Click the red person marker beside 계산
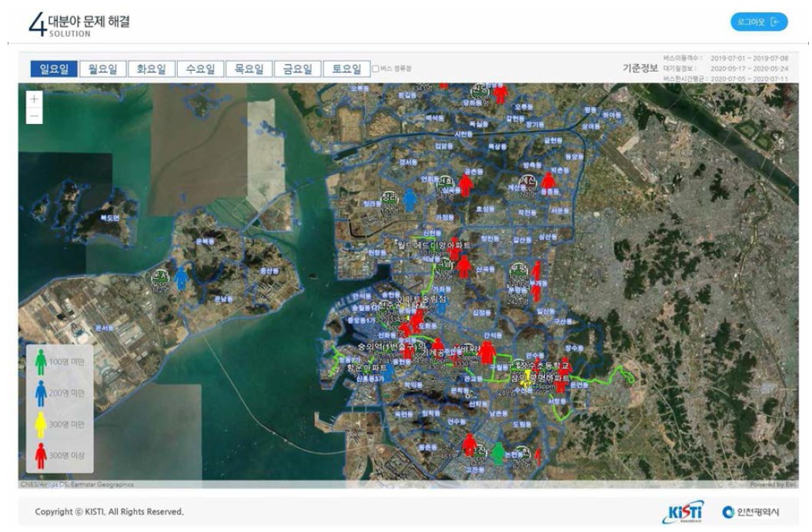This screenshot has width=812, height=532. [548, 184]
